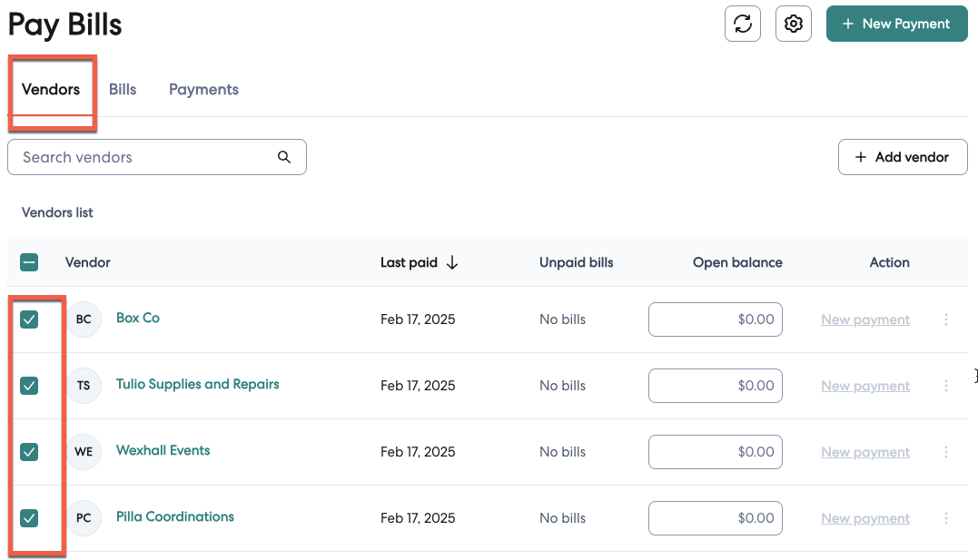Image resolution: width=978 pixels, height=560 pixels.
Task: Open the settings gear icon
Action: point(793,24)
